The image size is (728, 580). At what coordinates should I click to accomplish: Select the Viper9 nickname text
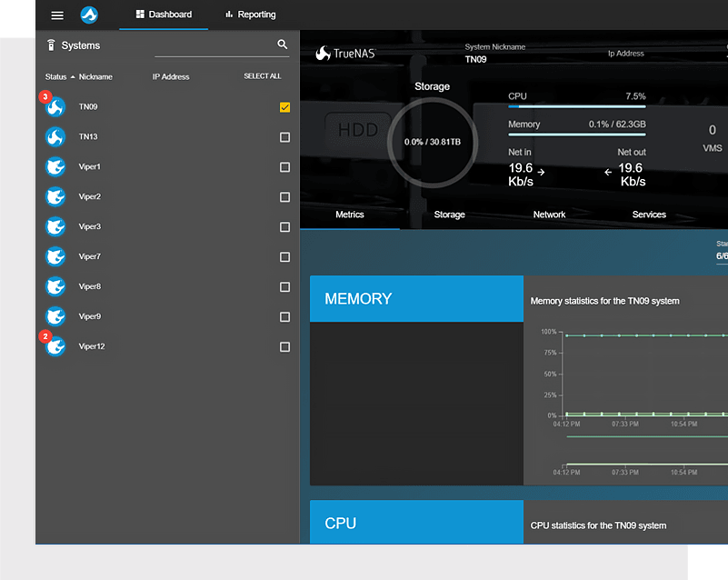(x=90, y=316)
